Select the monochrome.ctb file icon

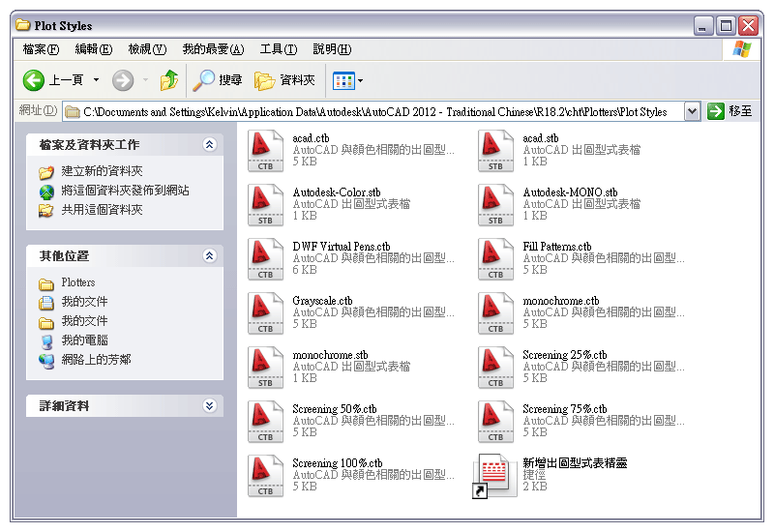pos(496,313)
